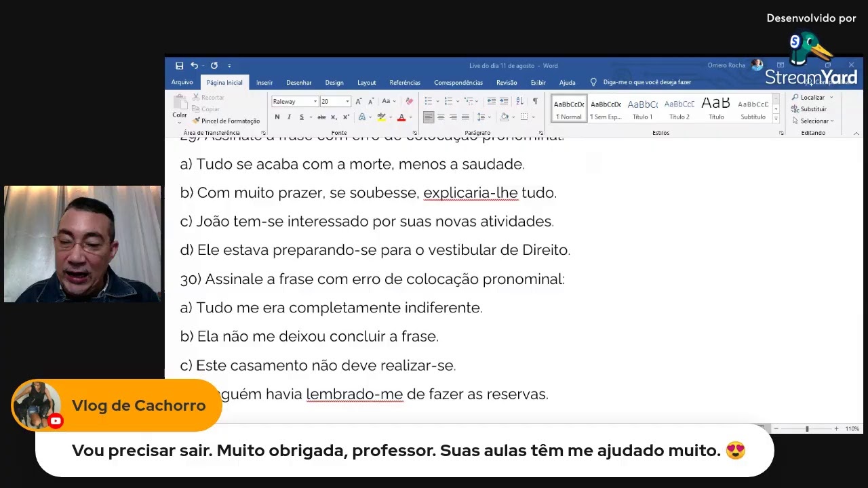868x488 pixels.
Task: Switch to the Inserir tab
Action: [264, 83]
